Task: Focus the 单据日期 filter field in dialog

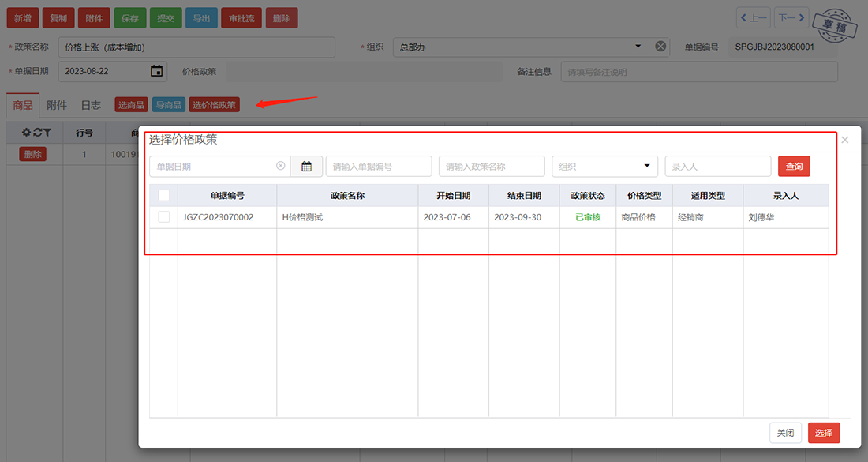Action: [x=220, y=166]
